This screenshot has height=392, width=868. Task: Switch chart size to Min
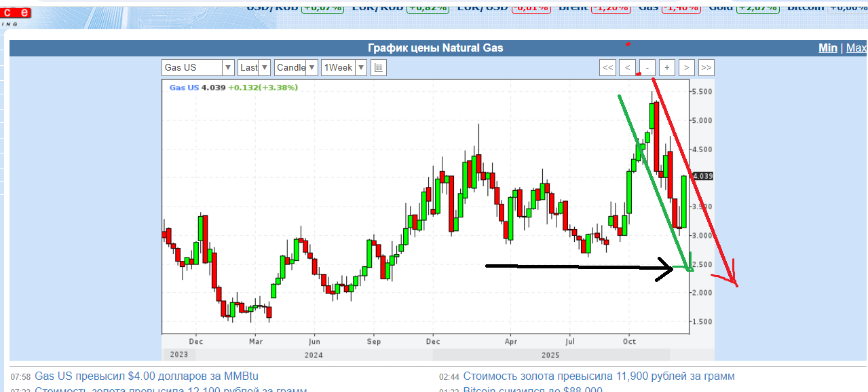coord(828,48)
